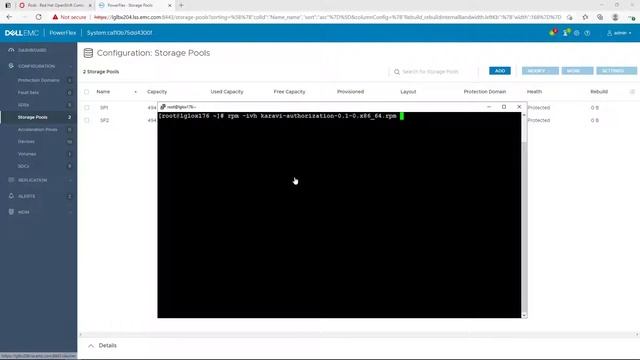This screenshot has width=640, height=360.
Task: Click the SETTINGS button
Action: 616,71
